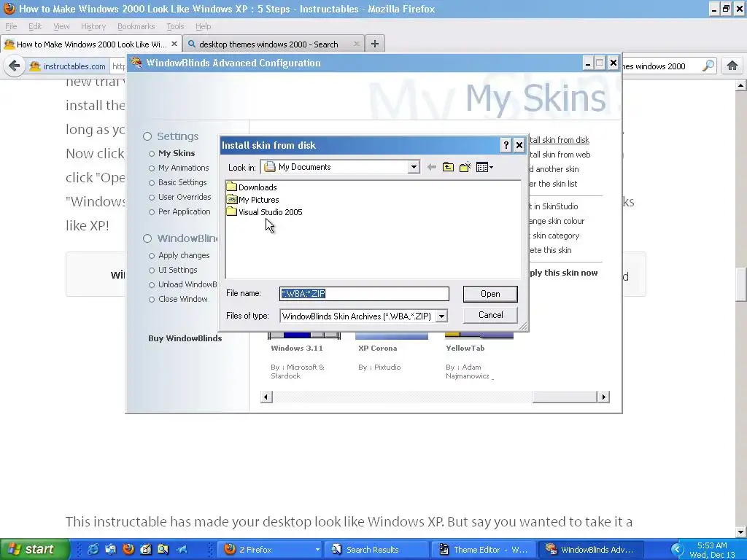Click the Open button

tap(490, 294)
